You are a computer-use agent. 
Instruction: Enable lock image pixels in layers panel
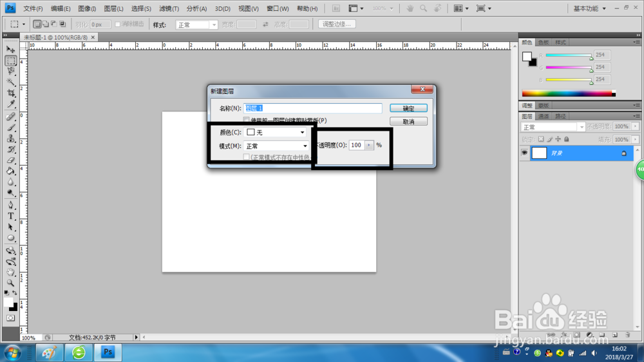tap(549, 139)
